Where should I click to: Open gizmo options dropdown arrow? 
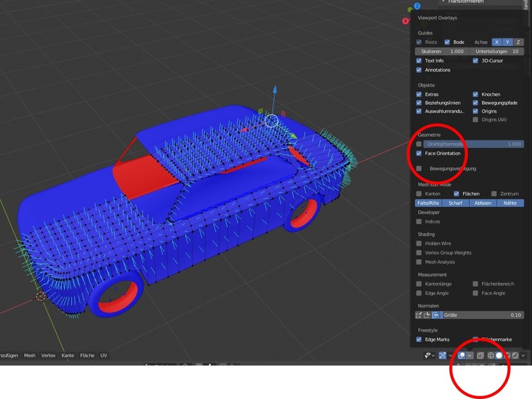(450, 355)
